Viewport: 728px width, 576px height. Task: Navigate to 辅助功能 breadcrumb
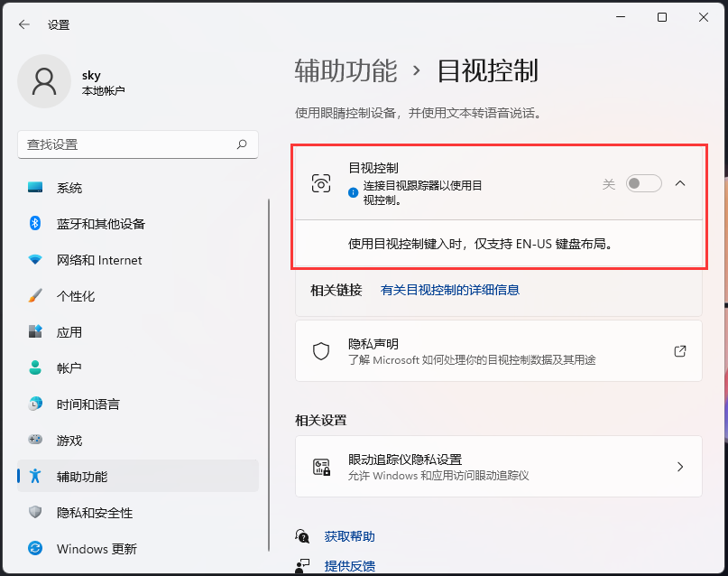[x=346, y=70]
